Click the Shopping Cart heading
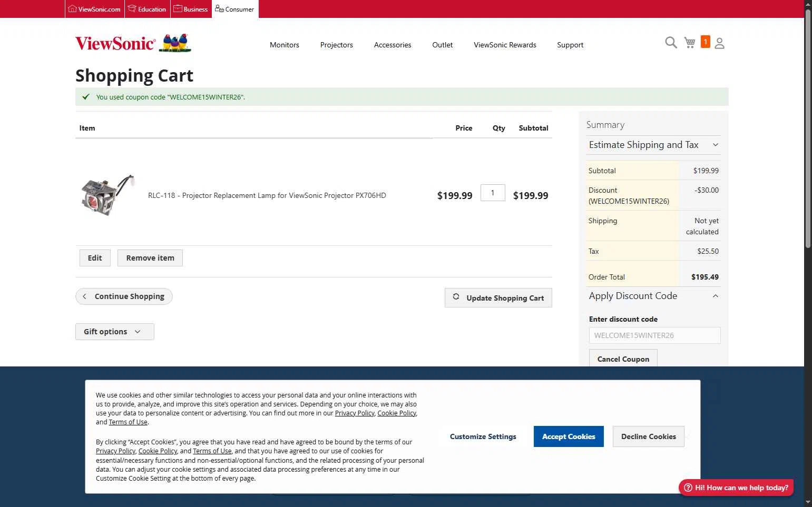Image resolution: width=812 pixels, height=507 pixels. click(134, 76)
